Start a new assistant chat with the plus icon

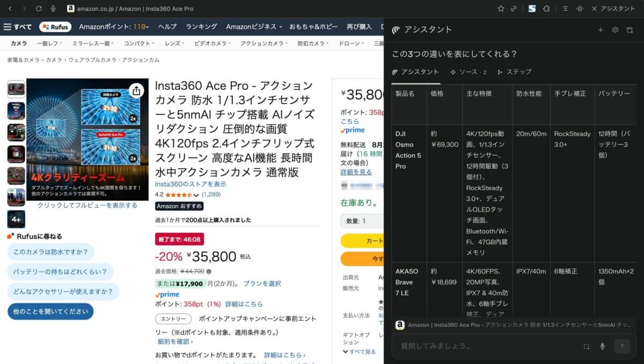(601, 30)
